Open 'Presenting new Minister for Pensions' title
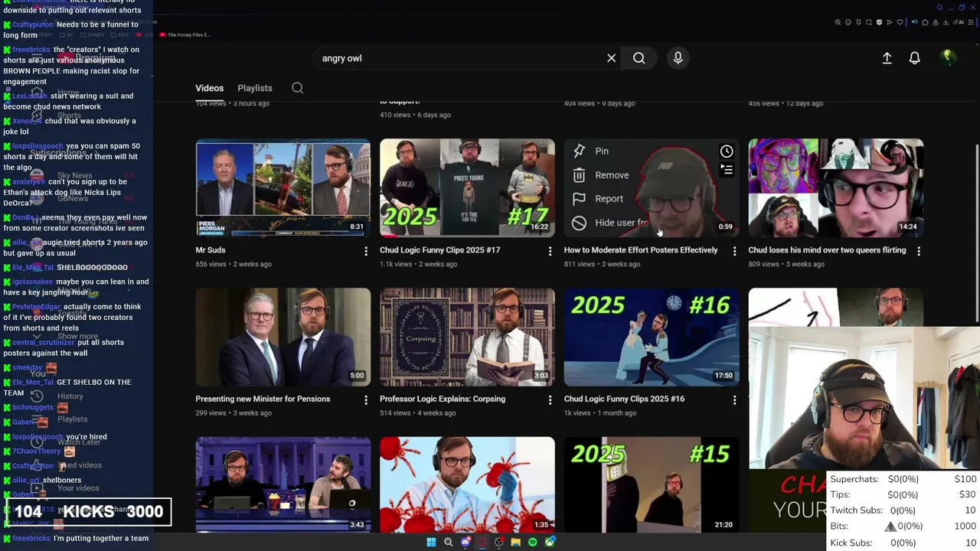 pyautogui.click(x=263, y=399)
